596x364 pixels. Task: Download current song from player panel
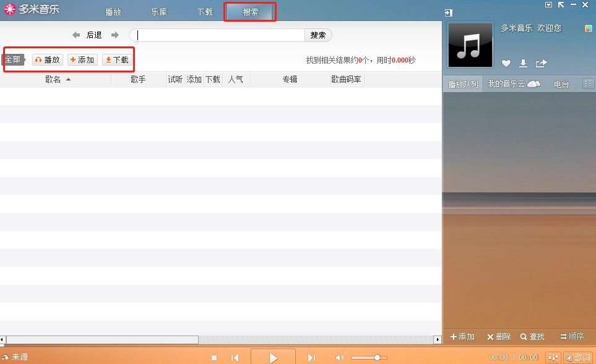(523, 63)
